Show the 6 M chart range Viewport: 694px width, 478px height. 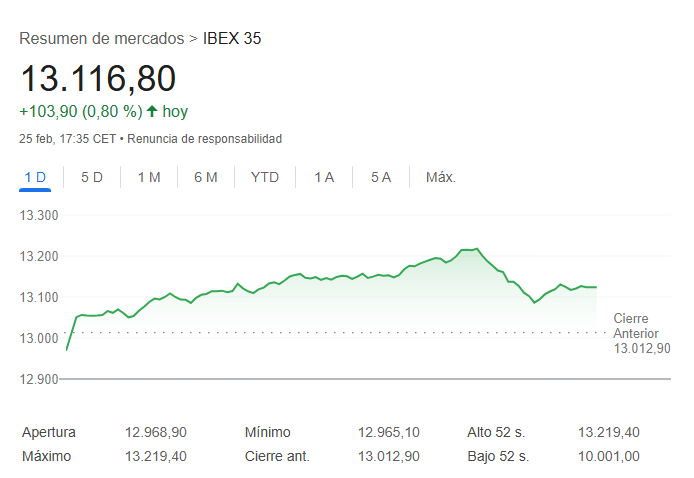click(x=206, y=177)
